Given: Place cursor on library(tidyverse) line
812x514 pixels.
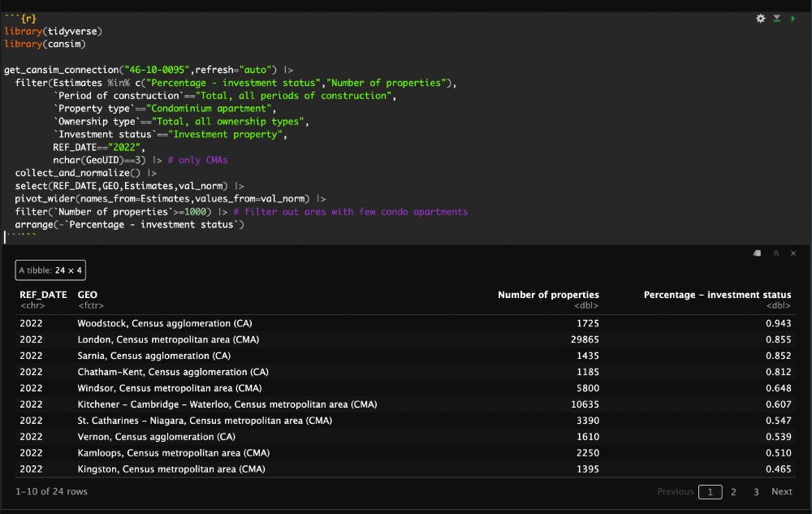Looking at the screenshot, I should [53, 32].
